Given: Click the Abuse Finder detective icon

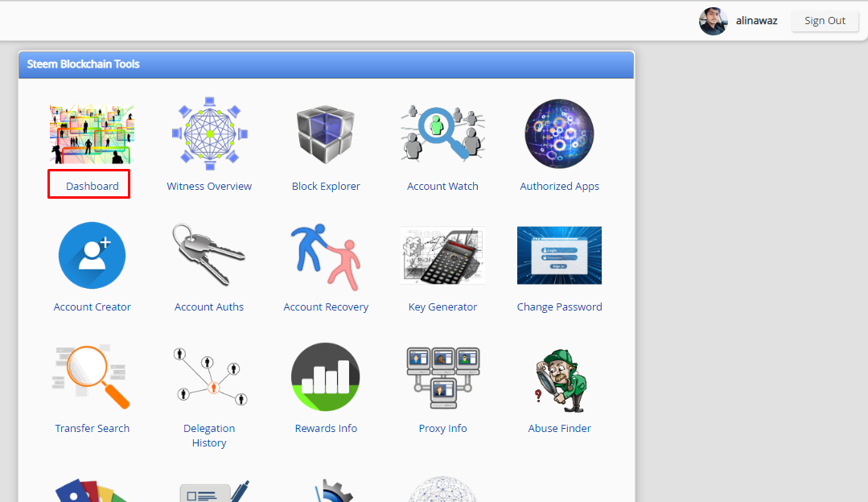Looking at the screenshot, I should [x=558, y=381].
